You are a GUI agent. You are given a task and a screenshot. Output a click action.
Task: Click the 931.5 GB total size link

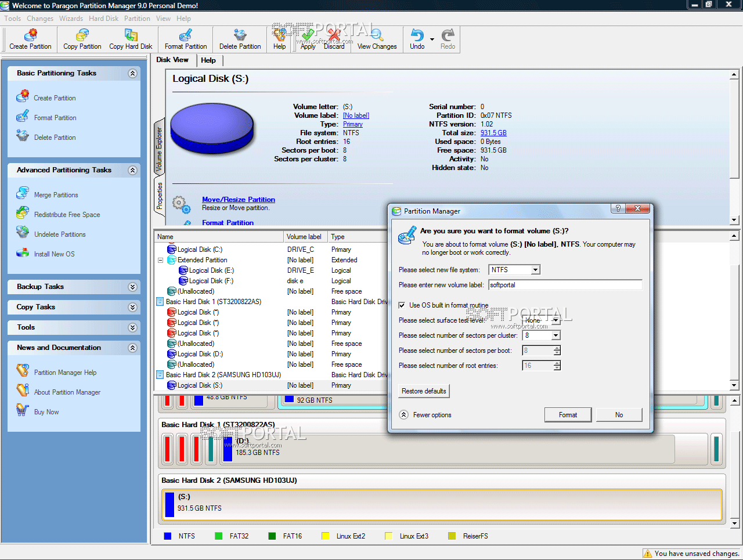(x=493, y=133)
